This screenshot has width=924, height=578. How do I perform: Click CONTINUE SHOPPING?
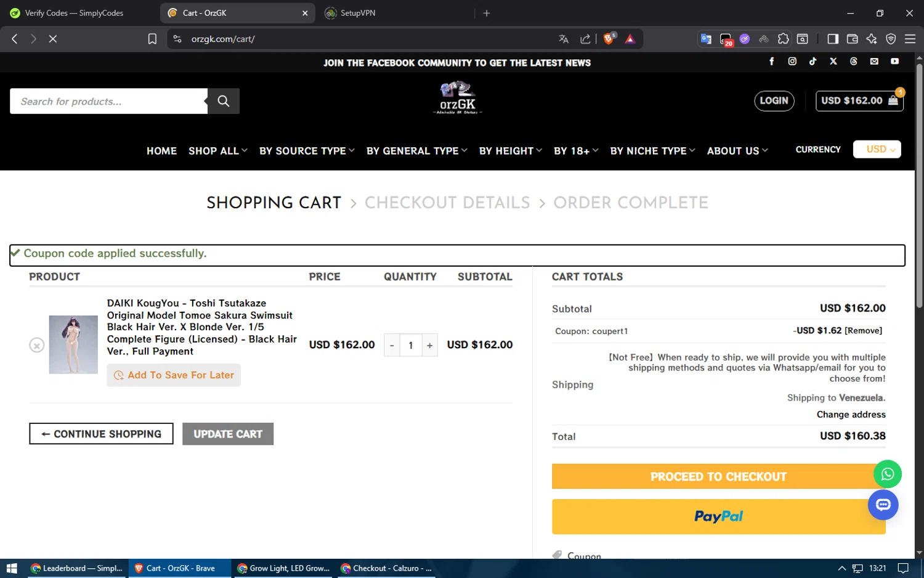point(101,434)
